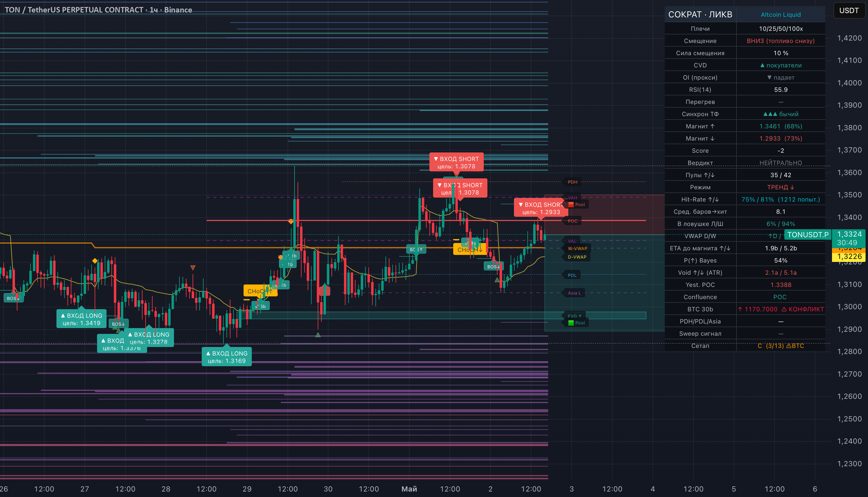
Task: Select the PDL level label
Action: (572, 275)
